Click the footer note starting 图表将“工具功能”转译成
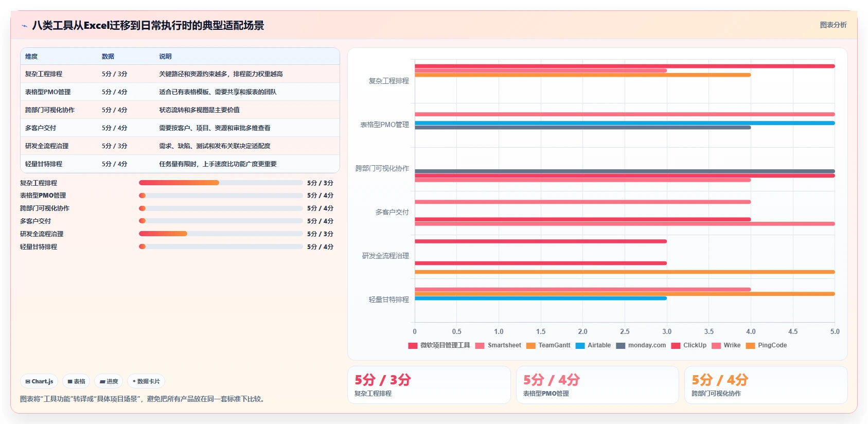This screenshot has height=424, width=868. coord(144,399)
